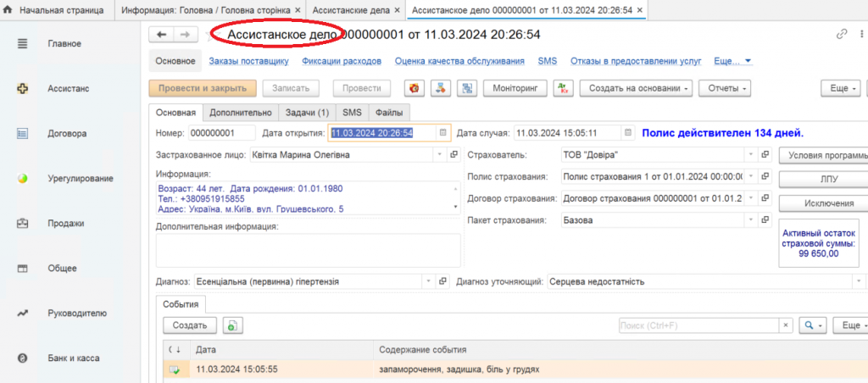Clear the events search field
Viewport: 868px width, 383px height.
tap(786, 325)
